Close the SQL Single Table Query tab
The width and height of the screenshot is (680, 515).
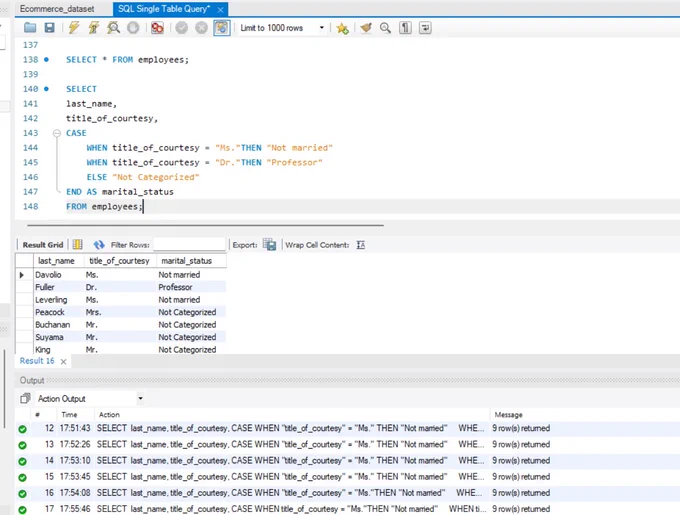[x=220, y=9]
